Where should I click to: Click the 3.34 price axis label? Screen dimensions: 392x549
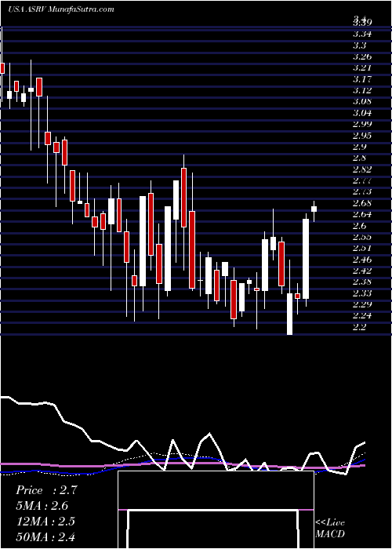click(362, 34)
